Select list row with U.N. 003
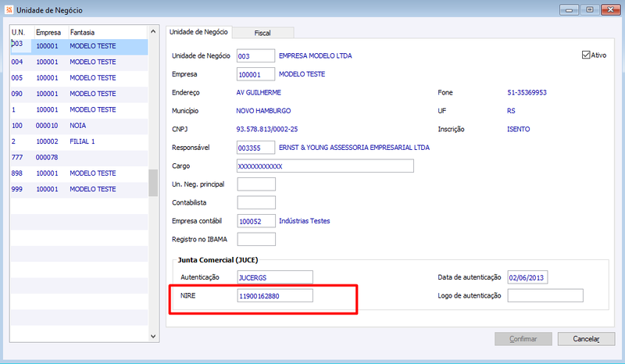 pos(79,46)
